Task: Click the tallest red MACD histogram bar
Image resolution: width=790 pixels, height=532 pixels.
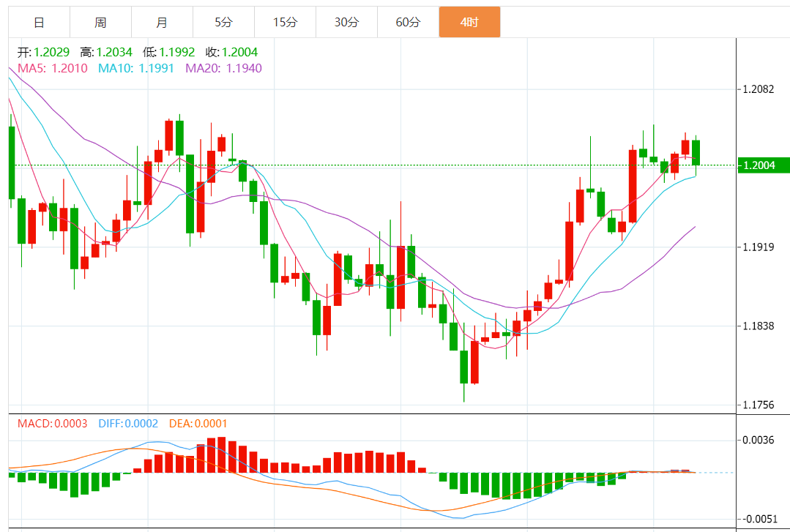Action: click(x=221, y=454)
